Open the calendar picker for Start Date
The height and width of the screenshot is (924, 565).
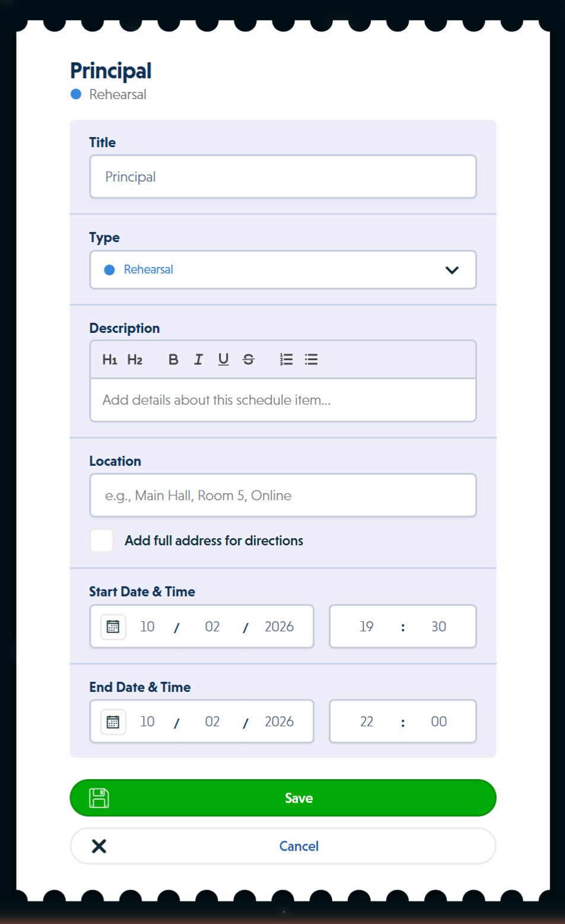pos(112,626)
